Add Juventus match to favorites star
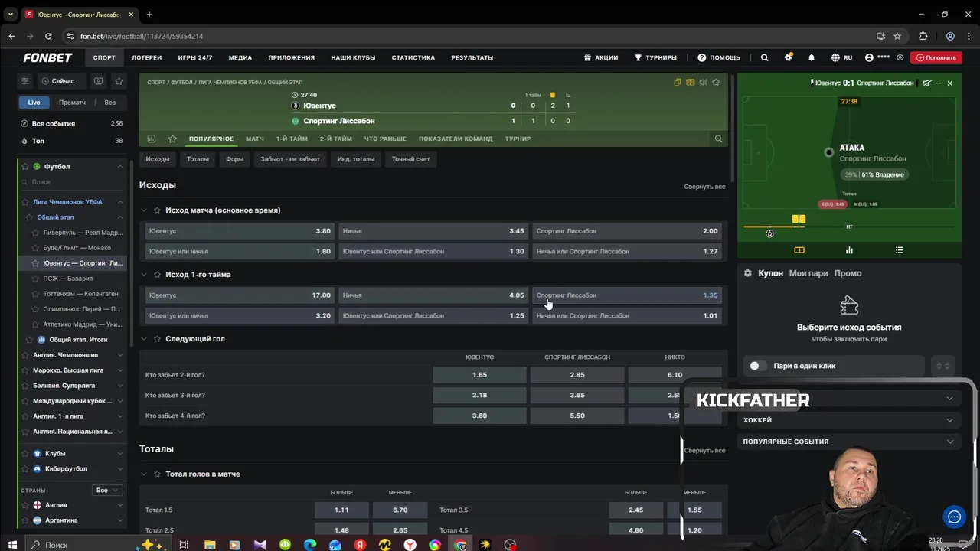The image size is (980, 551). [716, 82]
